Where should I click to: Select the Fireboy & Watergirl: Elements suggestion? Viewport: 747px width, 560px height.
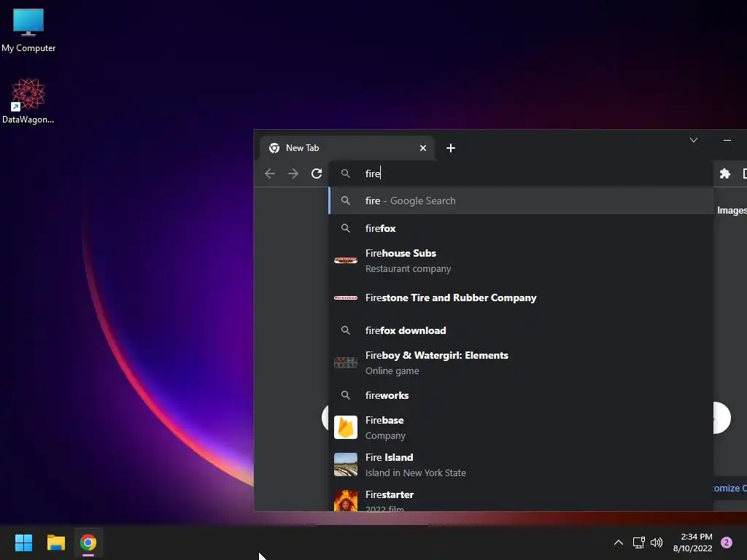click(x=521, y=363)
